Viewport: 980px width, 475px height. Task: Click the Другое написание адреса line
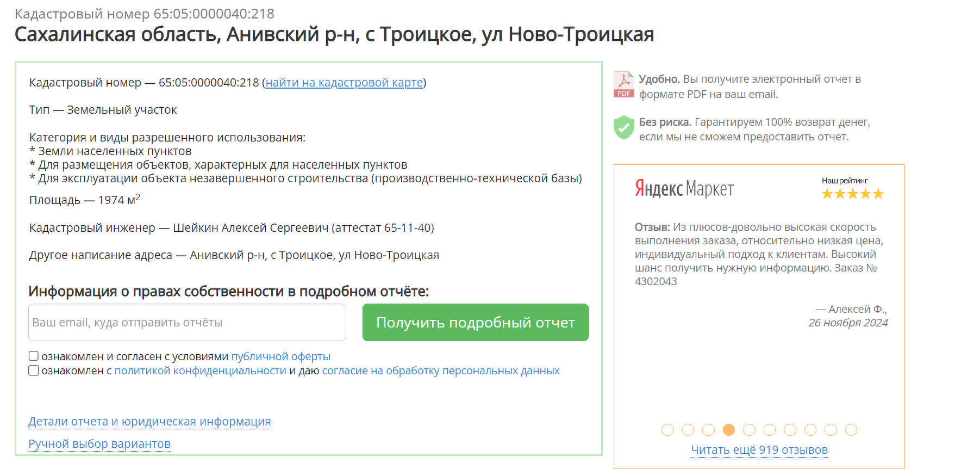click(x=234, y=255)
